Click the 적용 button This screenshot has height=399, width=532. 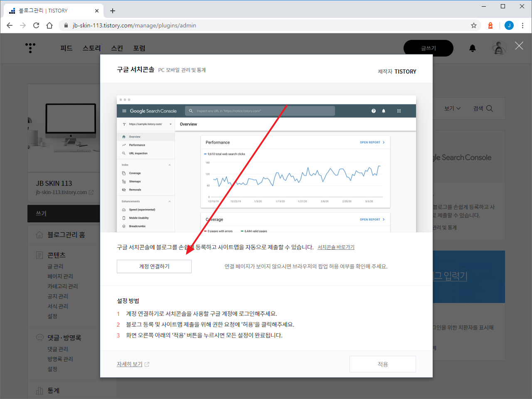coord(383,364)
